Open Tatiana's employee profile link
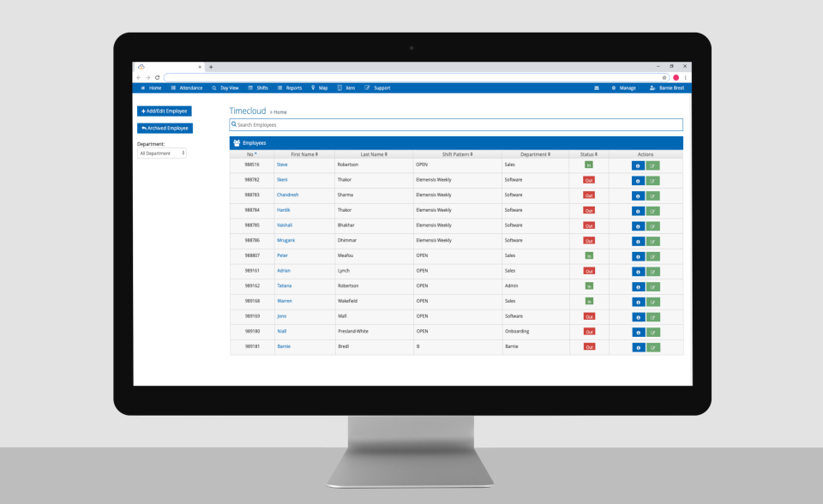The height and width of the screenshot is (504, 823). 284,286
